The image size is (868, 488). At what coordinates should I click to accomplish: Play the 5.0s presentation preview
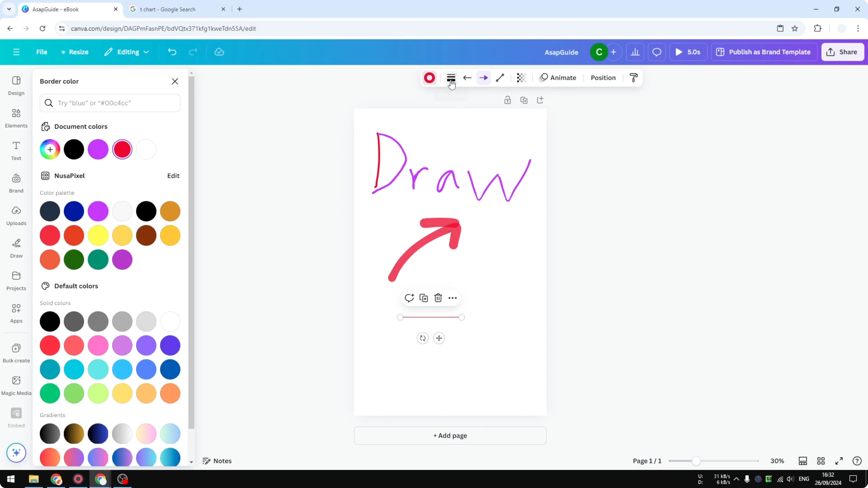pos(688,52)
